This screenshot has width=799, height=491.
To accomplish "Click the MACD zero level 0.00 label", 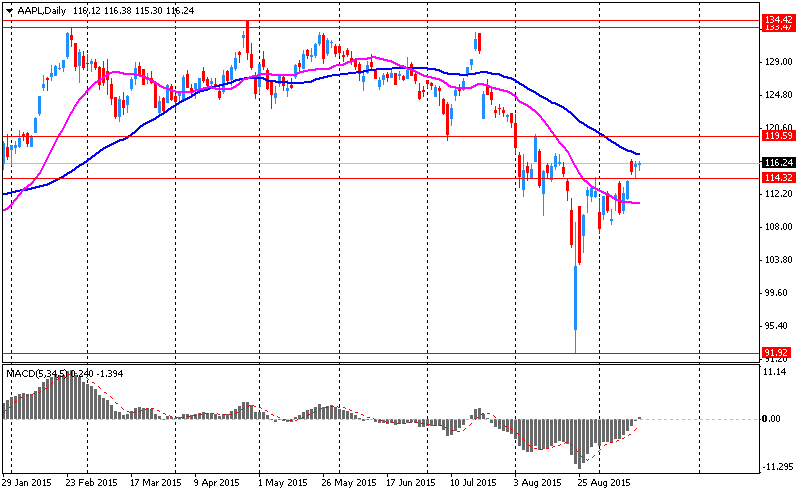I will [771, 419].
